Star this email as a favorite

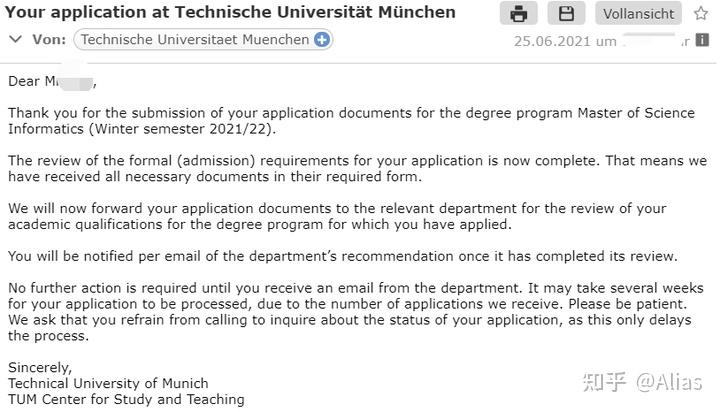[701, 13]
